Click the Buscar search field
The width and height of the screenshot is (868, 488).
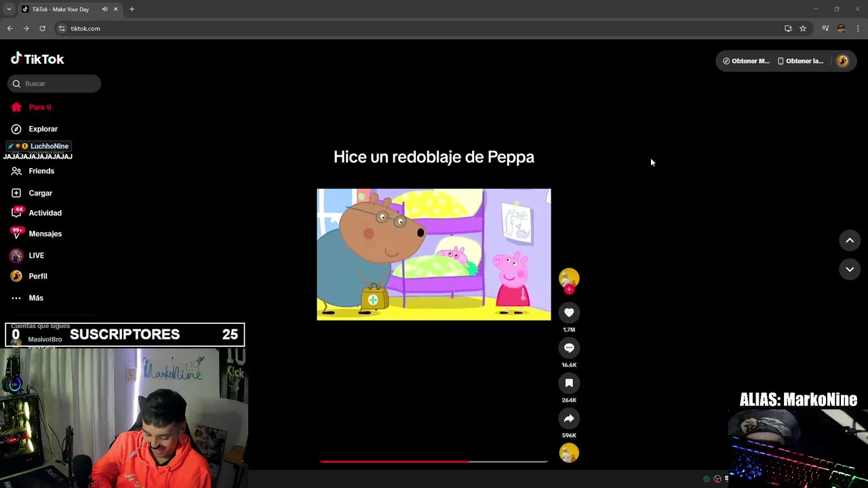54,83
